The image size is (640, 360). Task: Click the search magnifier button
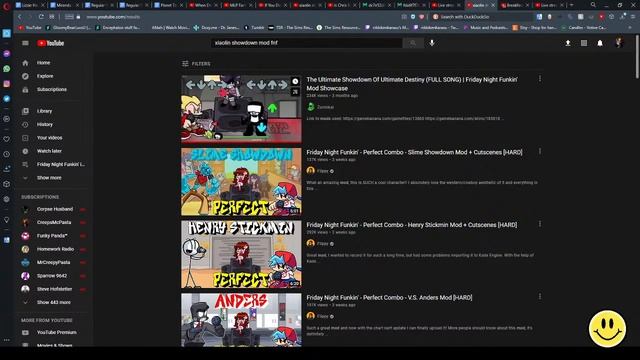pyautogui.click(x=413, y=43)
